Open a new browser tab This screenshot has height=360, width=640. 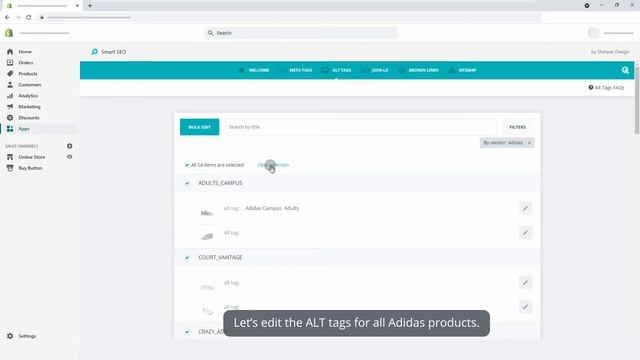[x=90, y=6]
